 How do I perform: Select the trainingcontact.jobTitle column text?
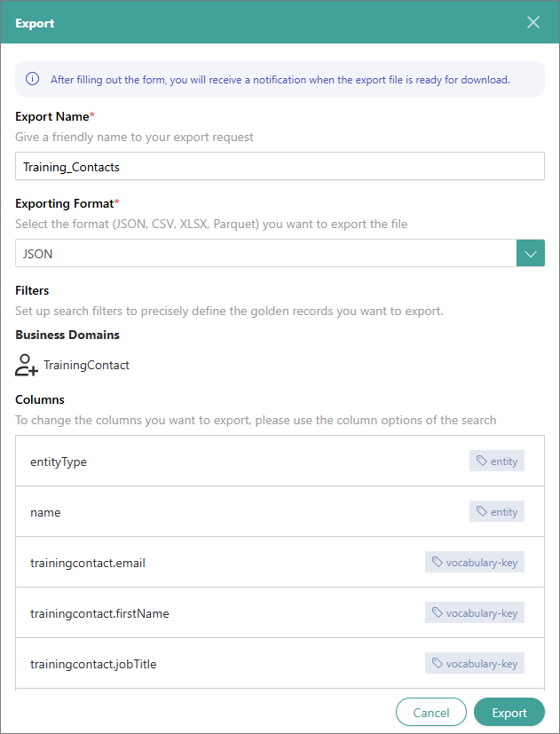(93, 664)
